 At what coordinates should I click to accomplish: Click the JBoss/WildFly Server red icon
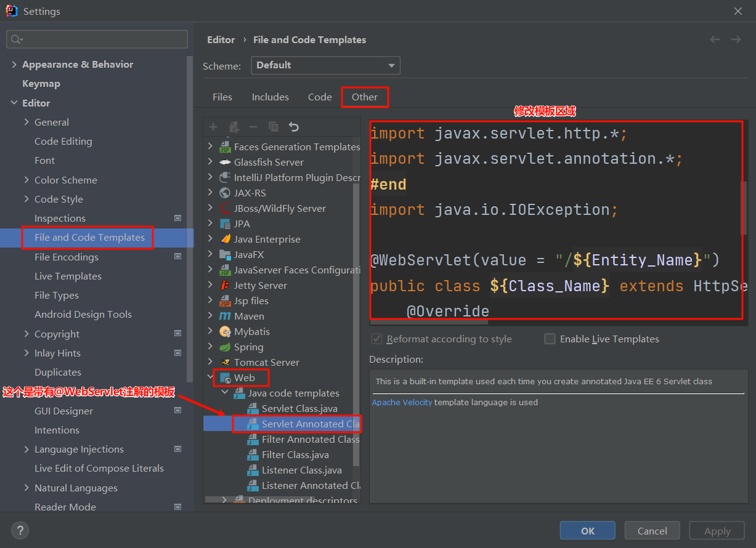point(225,208)
